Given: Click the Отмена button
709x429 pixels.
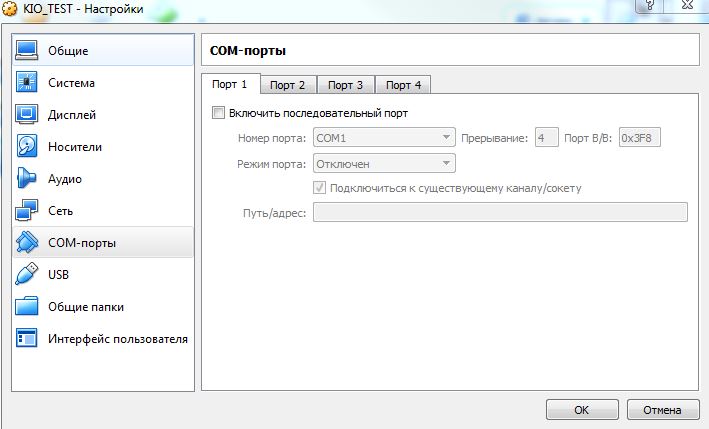Looking at the screenshot, I should (661, 410).
